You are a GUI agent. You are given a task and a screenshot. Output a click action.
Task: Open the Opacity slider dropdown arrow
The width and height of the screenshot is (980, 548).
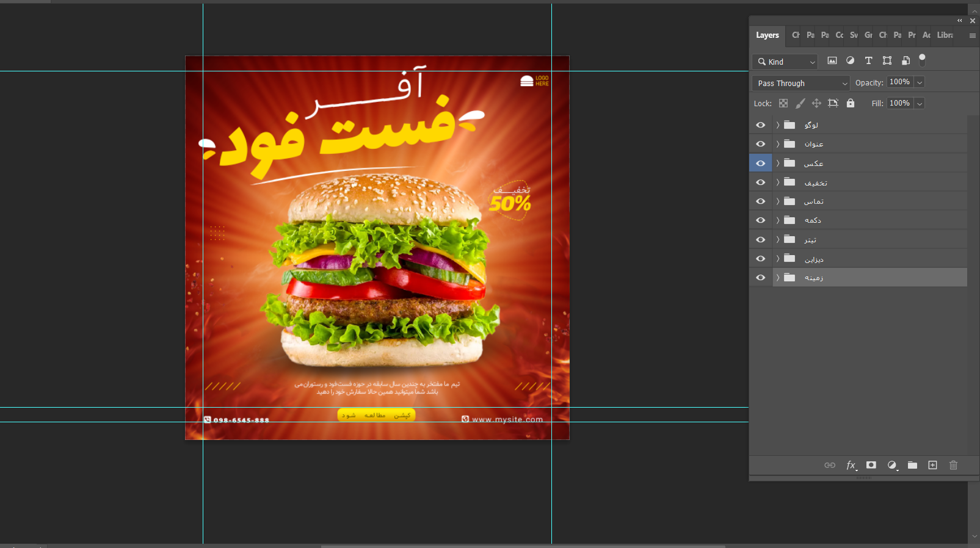(920, 82)
